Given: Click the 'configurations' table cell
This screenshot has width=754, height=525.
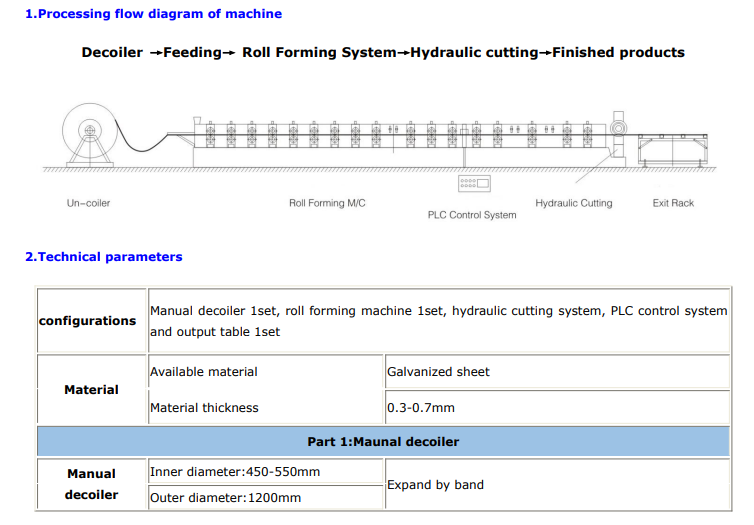Looking at the screenshot, I should [88, 321].
